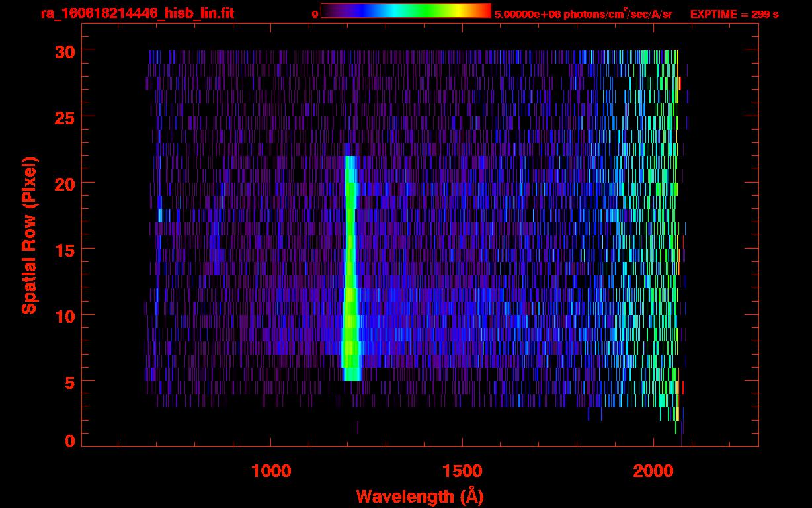Viewport: 812px width, 508px height.
Task: Click the 2000 wavelength tick label
Action: (653, 470)
